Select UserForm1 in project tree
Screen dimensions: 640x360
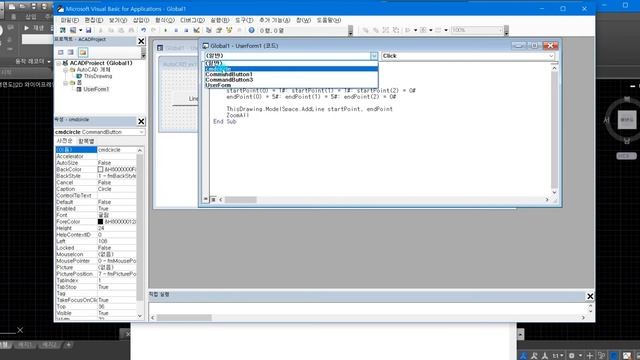coord(96,89)
